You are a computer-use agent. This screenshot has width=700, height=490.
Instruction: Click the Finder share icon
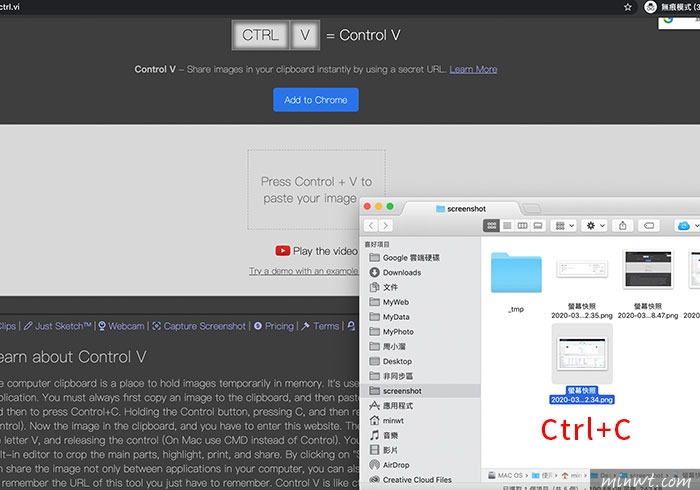click(x=622, y=225)
